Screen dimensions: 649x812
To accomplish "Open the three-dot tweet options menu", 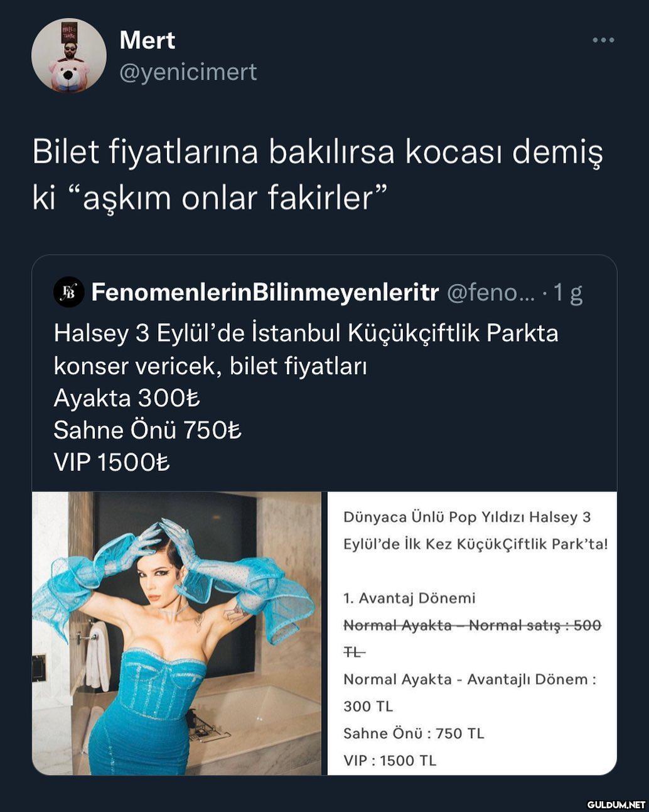I will [603, 40].
